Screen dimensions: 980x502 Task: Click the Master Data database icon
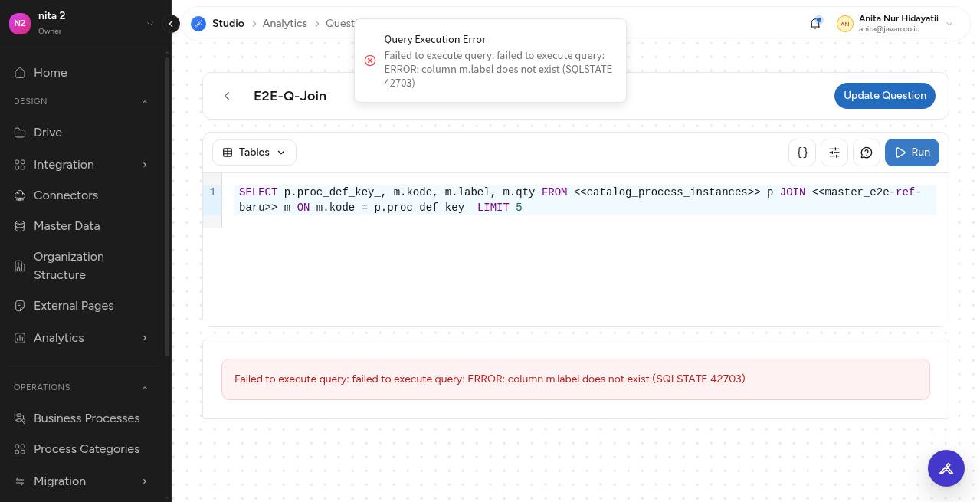20,226
